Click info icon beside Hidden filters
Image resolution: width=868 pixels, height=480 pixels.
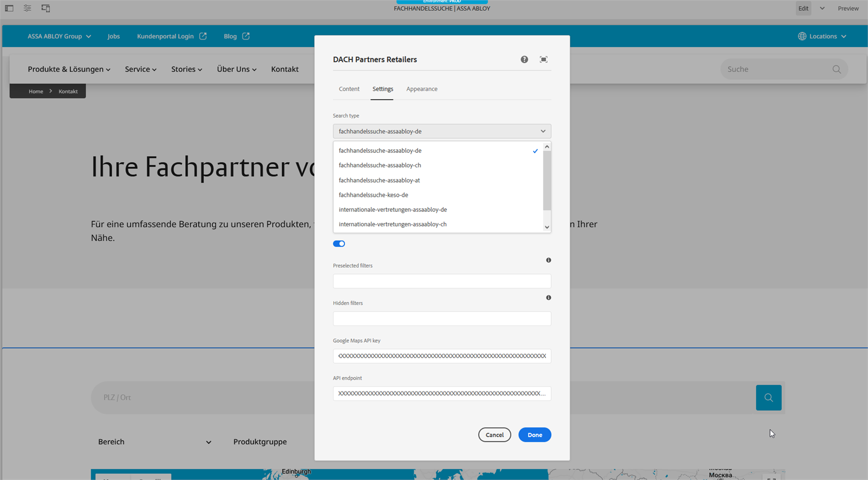[x=548, y=298]
